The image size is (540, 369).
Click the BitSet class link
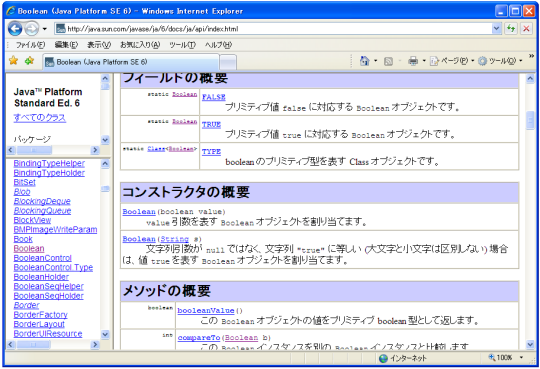click(24, 182)
